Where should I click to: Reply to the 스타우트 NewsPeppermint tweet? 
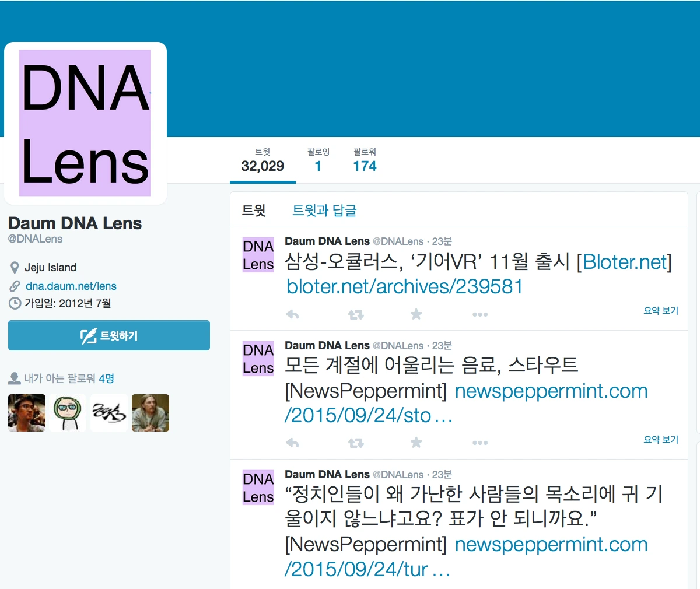coord(292,443)
